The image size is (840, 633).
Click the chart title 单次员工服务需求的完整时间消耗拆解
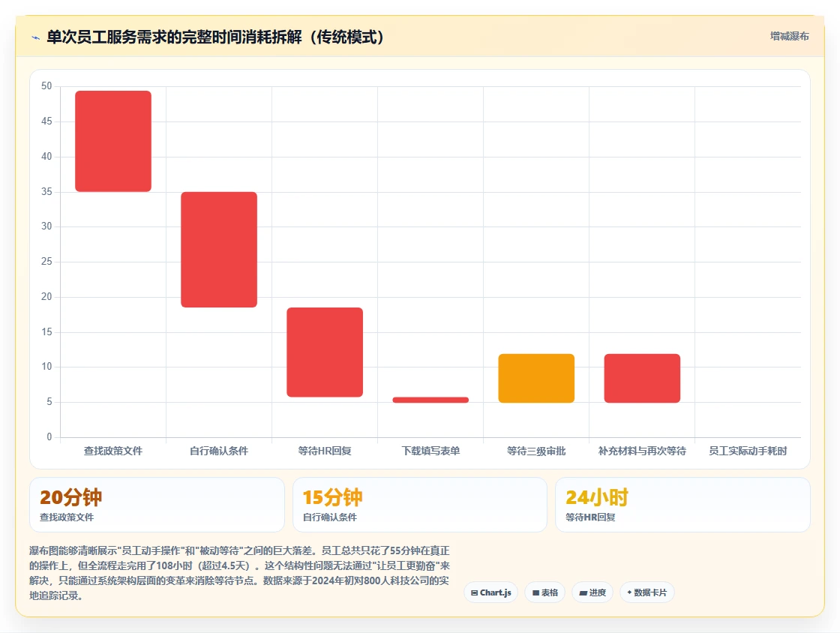tap(215, 37)
